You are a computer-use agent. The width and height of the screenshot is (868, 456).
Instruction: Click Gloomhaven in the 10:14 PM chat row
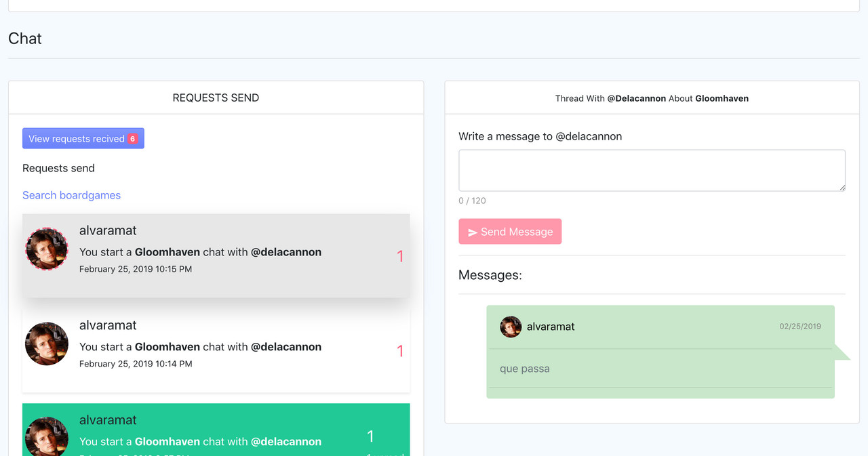[167, 347]
